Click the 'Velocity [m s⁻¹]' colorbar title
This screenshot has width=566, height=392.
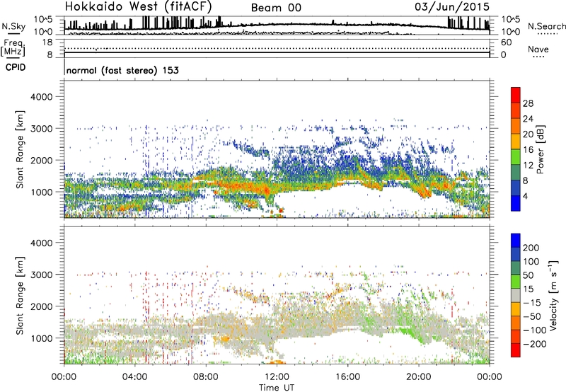click(x=553, y=295)
